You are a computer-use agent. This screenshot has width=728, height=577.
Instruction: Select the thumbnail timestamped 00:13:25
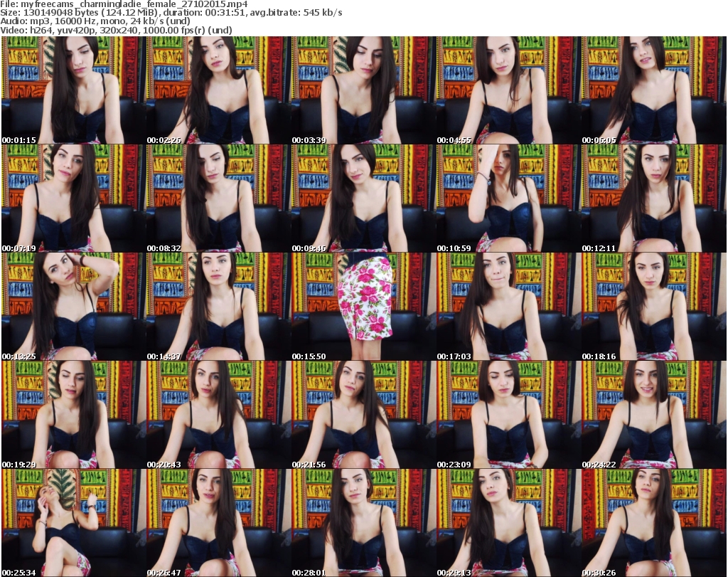[x=74, y=307]
